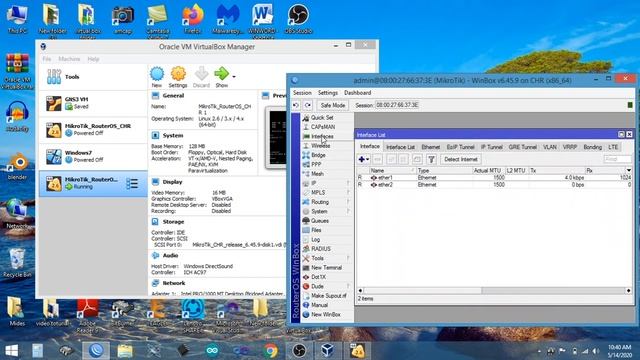Open Manual in WinBox sidebar
The image size is (640, 360).
[319, 305]
